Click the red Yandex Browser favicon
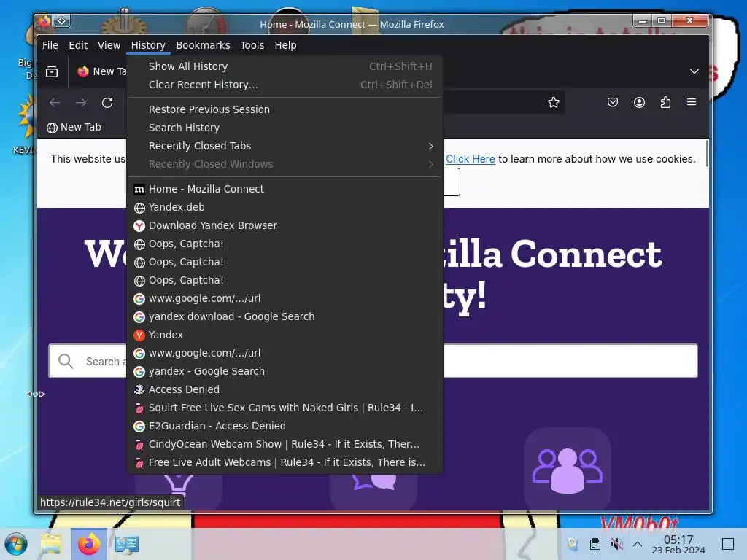747x560 pixels. (139, 226)
